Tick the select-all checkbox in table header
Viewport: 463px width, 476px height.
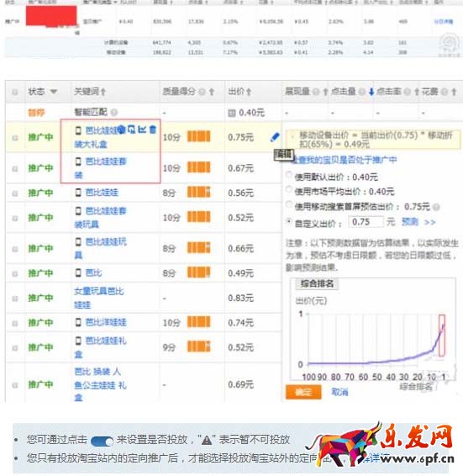click(14, 92)
